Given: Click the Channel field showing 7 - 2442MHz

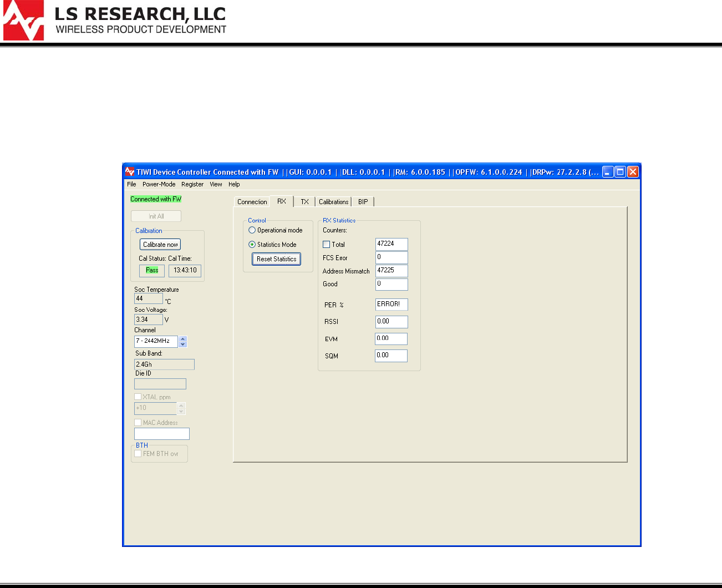Looking at the screenshot, I should click(x=156, y=341).
